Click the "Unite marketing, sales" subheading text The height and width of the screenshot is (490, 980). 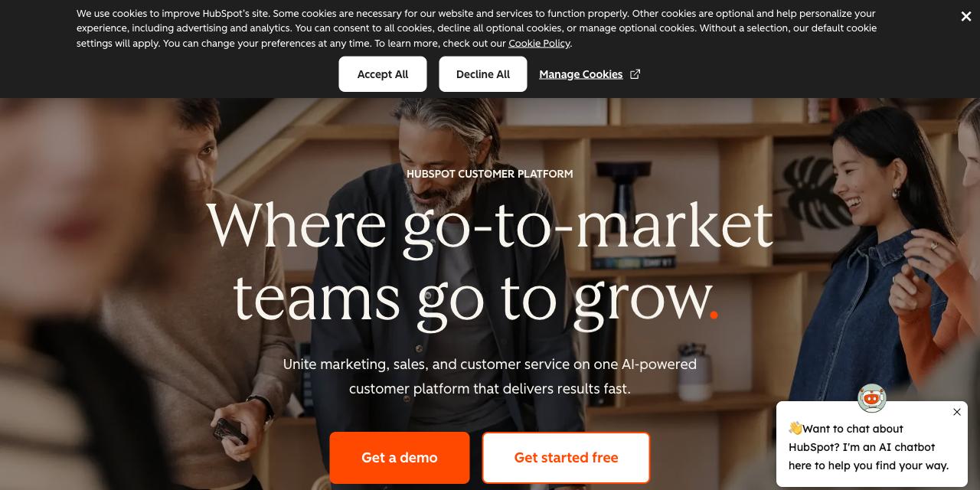(x=490, y=376)
